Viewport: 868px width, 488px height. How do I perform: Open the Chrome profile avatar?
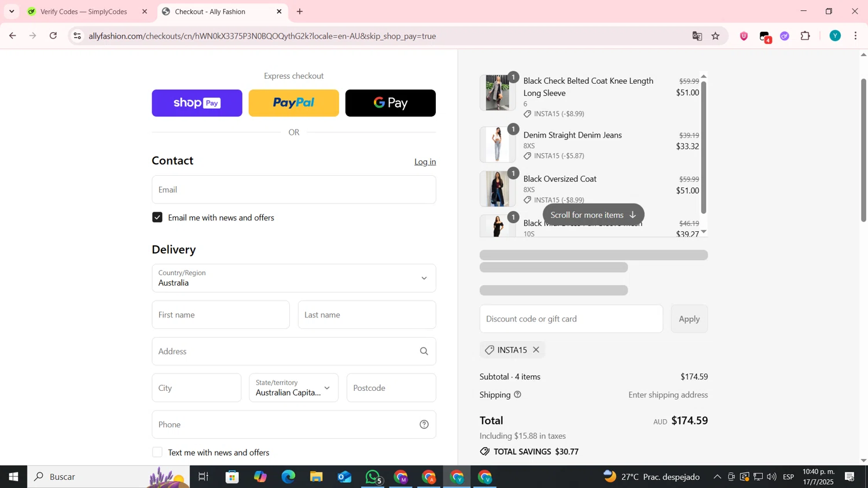click(x=835, y=36)
